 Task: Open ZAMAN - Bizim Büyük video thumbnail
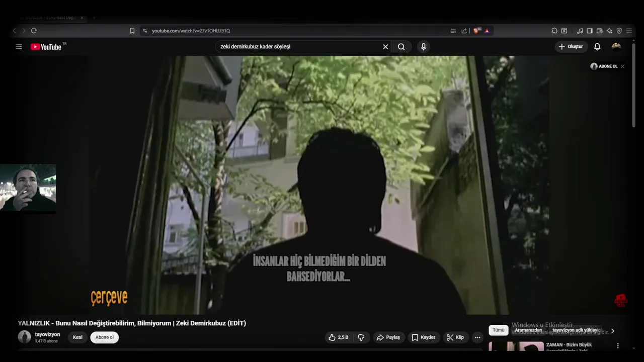[x=516, y=346]
